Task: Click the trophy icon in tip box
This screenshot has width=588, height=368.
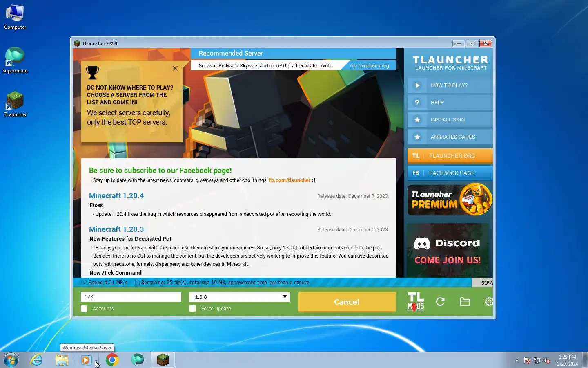Action: pyautogui.click(x=93, y=73)
